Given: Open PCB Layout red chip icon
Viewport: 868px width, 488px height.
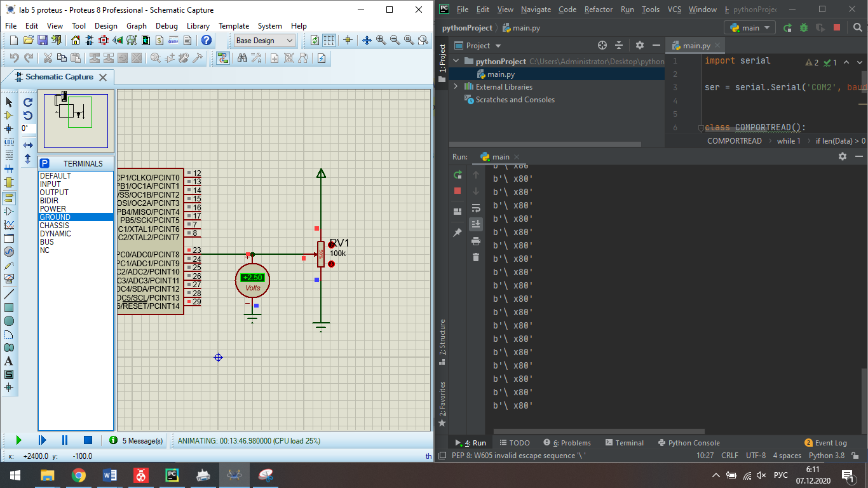Looking at the screenshot, I should click(x=104, y=40).
